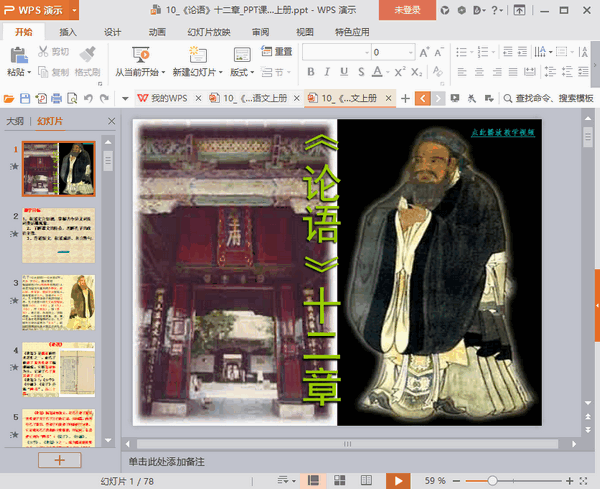The image size is (600, 489).
Task: Align text left
Action: [462, 72]
